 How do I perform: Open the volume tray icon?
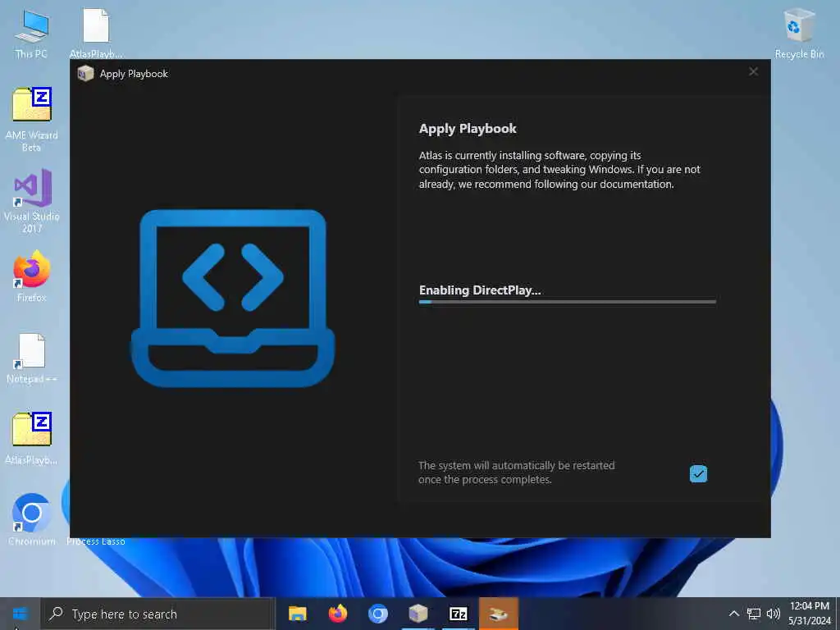click(x=773, y=614)
